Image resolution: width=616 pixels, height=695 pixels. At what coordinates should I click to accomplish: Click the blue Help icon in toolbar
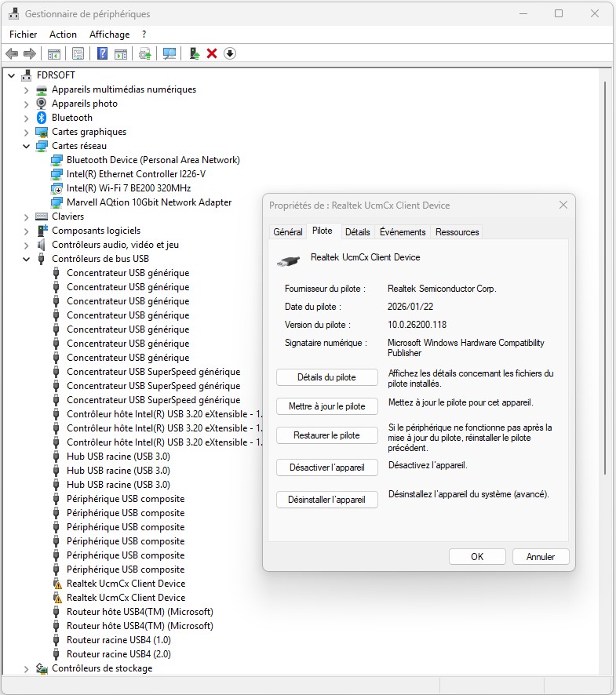(x=102, y=53)
